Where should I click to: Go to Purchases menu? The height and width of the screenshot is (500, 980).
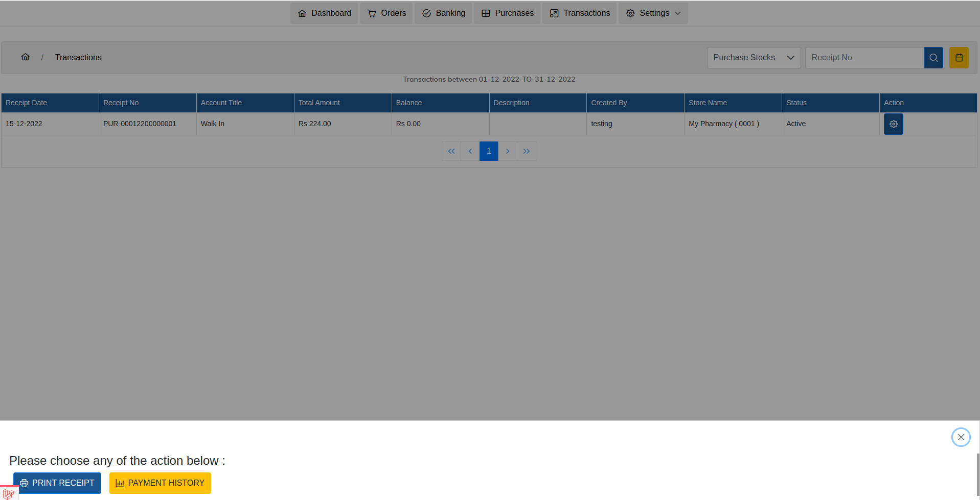click(x=507, y=13)
